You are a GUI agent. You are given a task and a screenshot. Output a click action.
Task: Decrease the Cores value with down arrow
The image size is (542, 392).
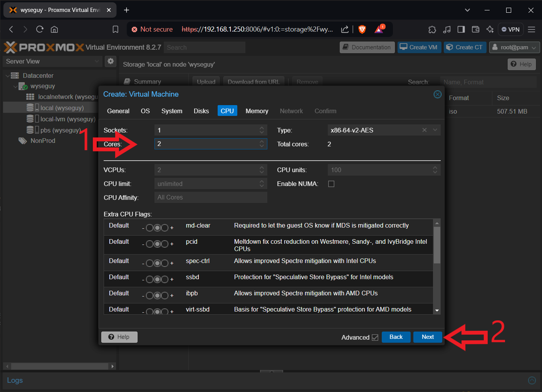pos(262,146)
